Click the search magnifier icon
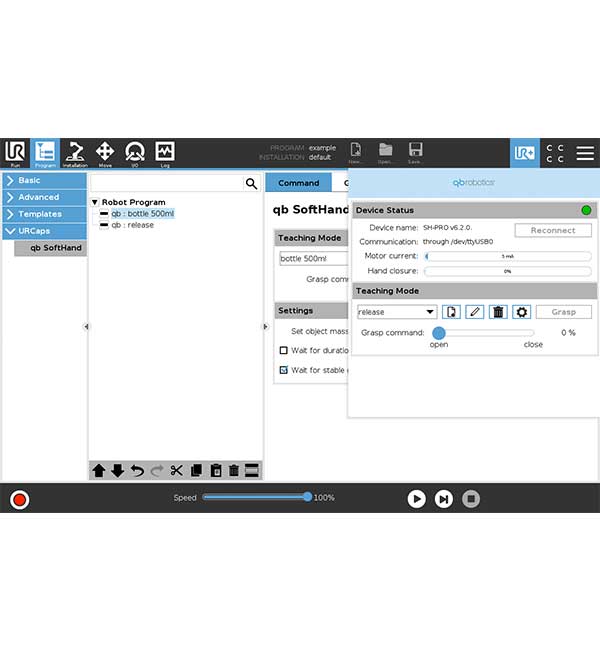The image size is (600, 650). pos(251,183)
